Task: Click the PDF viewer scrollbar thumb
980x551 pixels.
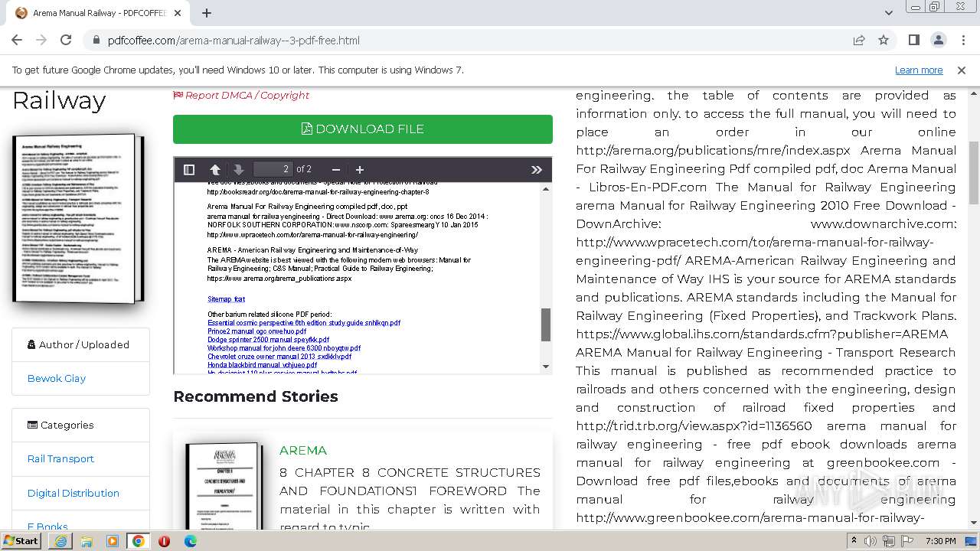Action: pos(546,324)
